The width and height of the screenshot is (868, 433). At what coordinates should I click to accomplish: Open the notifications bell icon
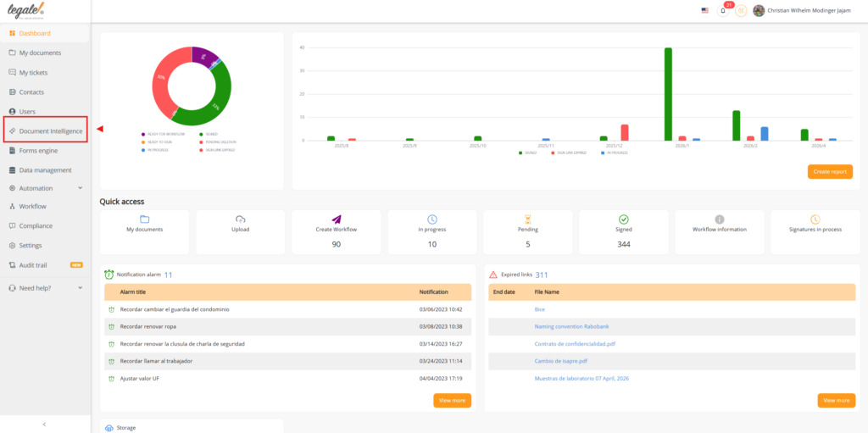723,10
